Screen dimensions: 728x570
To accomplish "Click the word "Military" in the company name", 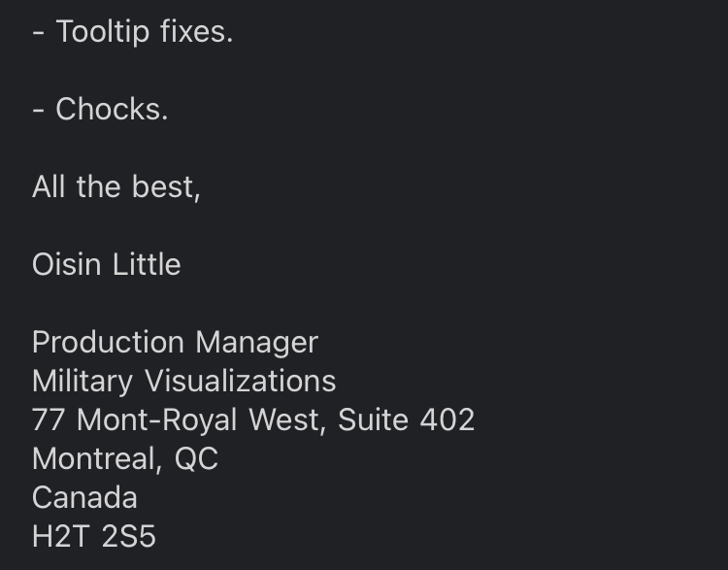I will (x=83, y=383).
